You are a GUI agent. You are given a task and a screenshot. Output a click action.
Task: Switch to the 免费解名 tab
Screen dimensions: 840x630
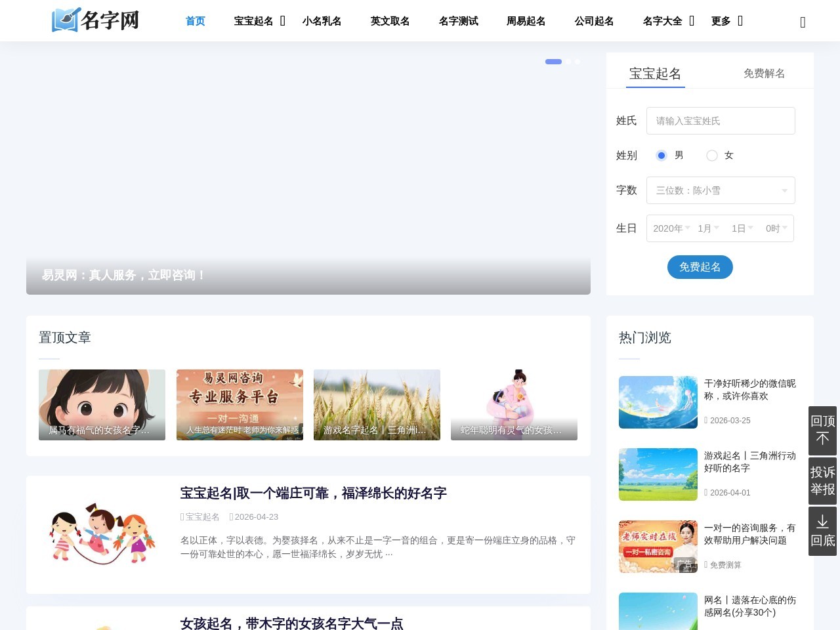pos(763,73)
